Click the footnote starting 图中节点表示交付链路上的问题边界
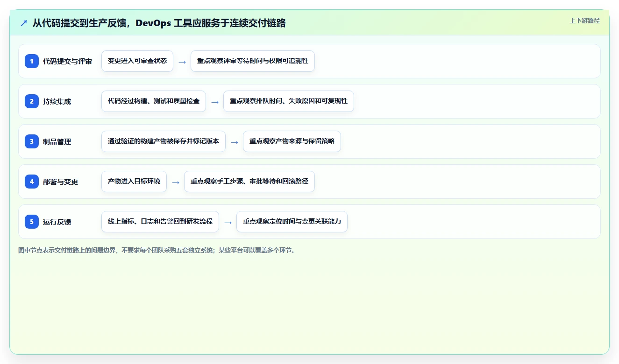 click(x=157, y=250)
